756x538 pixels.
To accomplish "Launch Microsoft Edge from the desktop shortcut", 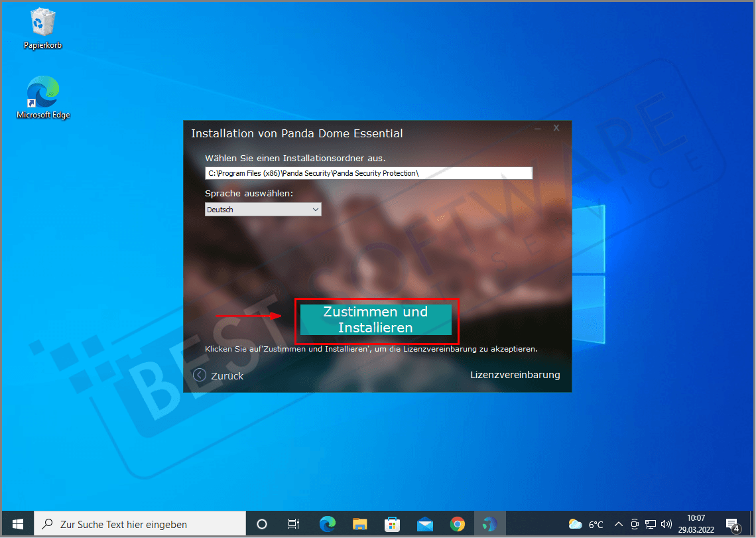I will click(x=42, y=92).
